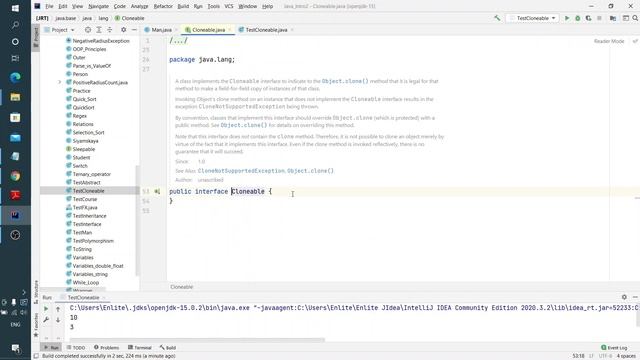Screen dimensions: 640x360
Task: Select TestCourse in the Project tree
Action: point(84,199)
